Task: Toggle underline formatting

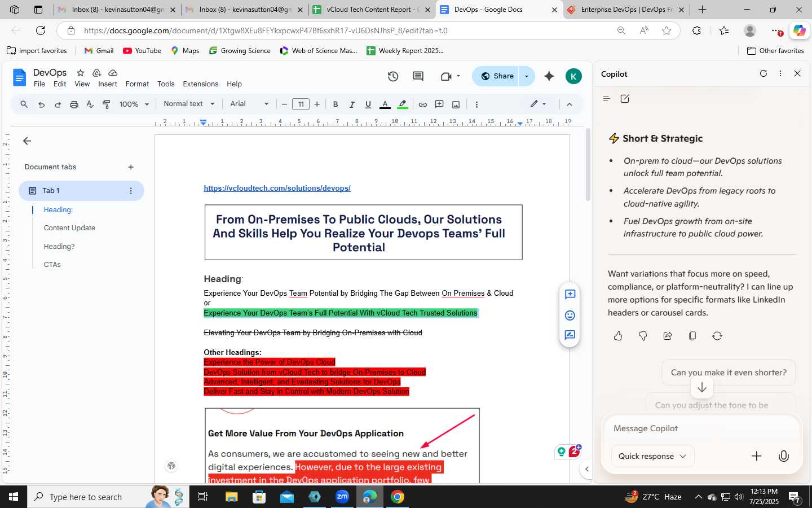Action: [368, 104]
